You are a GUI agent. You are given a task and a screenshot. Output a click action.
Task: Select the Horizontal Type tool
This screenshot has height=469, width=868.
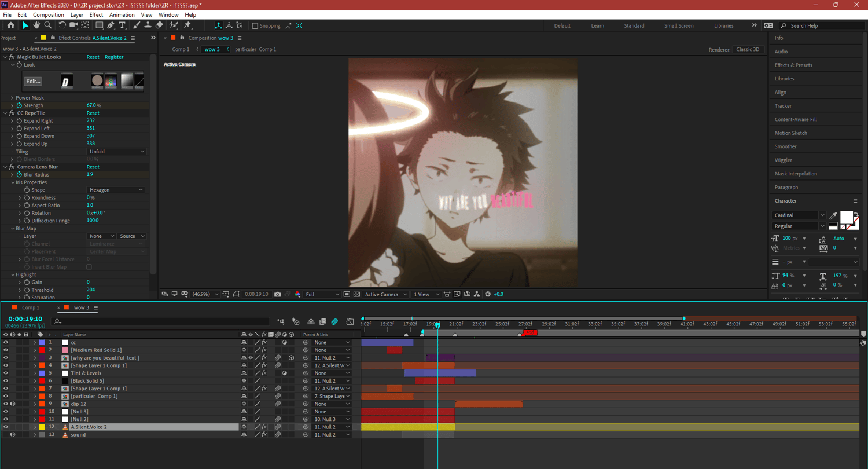pyautogui.click(x=122, y=25)
